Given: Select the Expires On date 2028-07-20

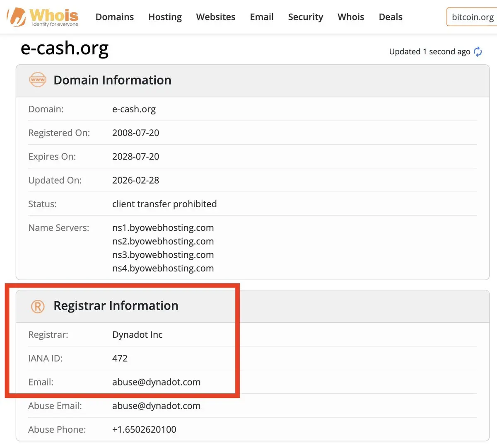Looking at the screenshot, I should [x=135, y=156].
